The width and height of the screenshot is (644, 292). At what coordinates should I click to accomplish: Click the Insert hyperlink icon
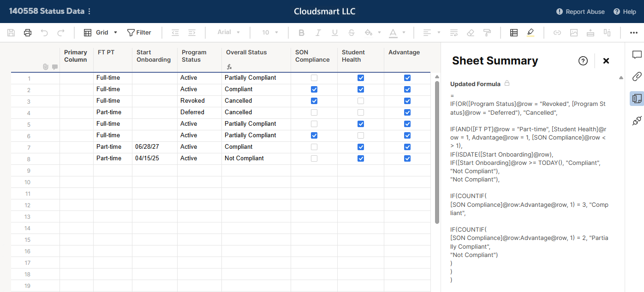tap(557, 33)
